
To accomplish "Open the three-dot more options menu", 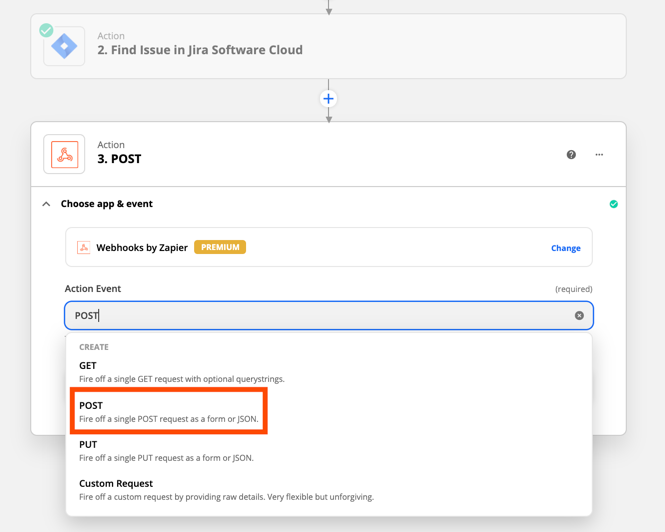I will (x=599, y=154).
